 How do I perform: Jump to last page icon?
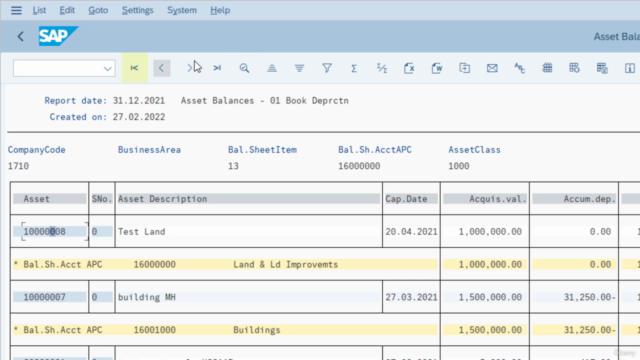(x=217, y=68)
